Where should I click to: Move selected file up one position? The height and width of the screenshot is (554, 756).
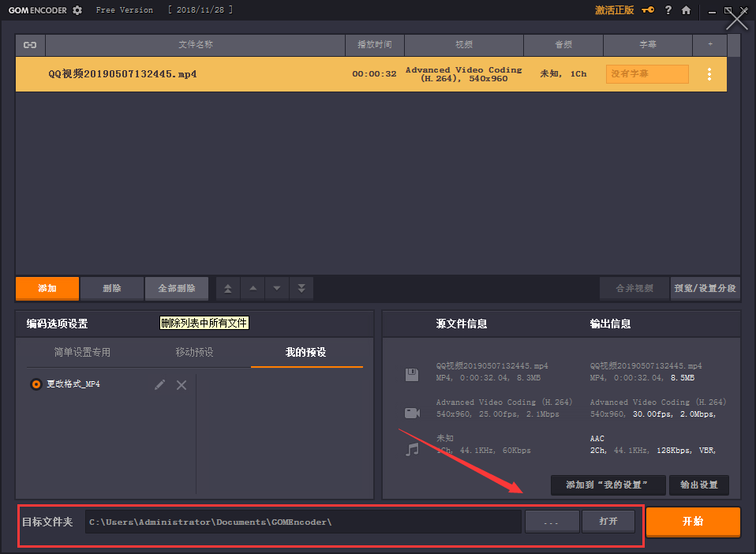click(x=253, y=289)
